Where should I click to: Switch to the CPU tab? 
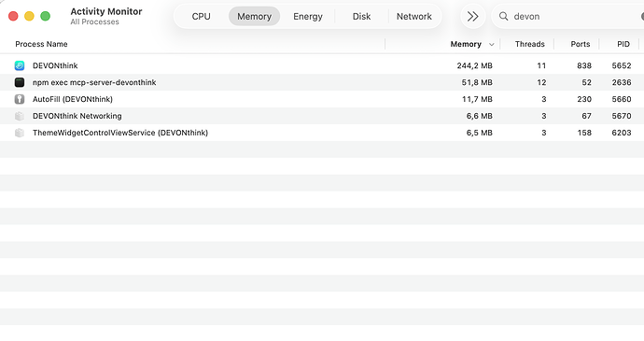click(x=202, y=17)
